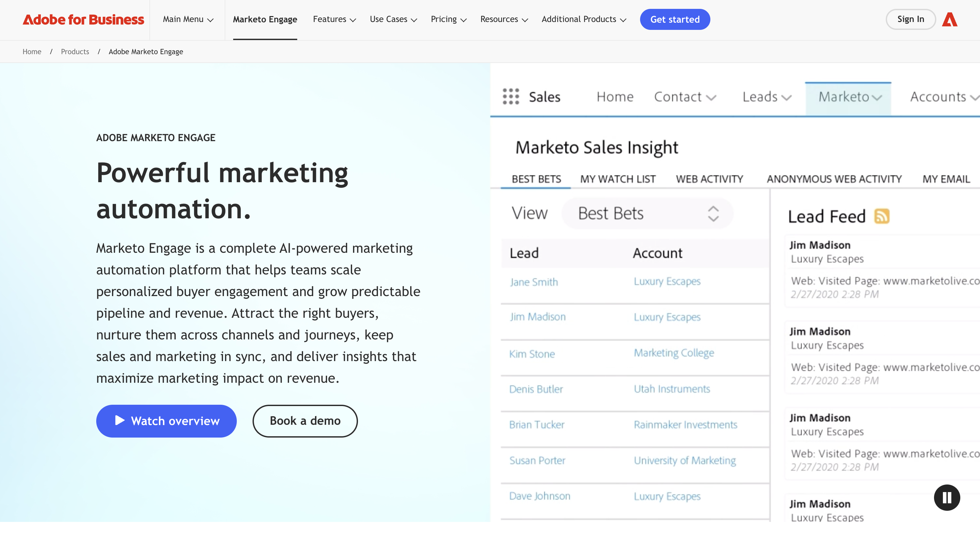Open lead Susan Porter

pos(537,461)
